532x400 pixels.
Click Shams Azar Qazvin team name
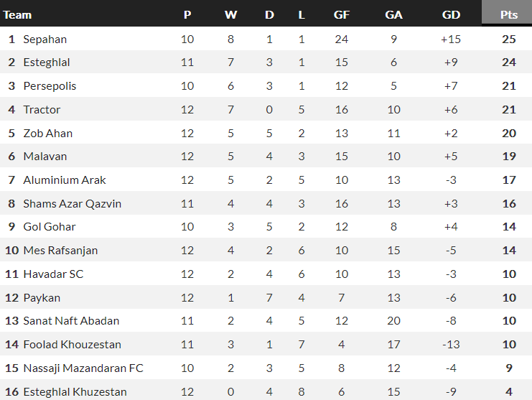(72, 203)
